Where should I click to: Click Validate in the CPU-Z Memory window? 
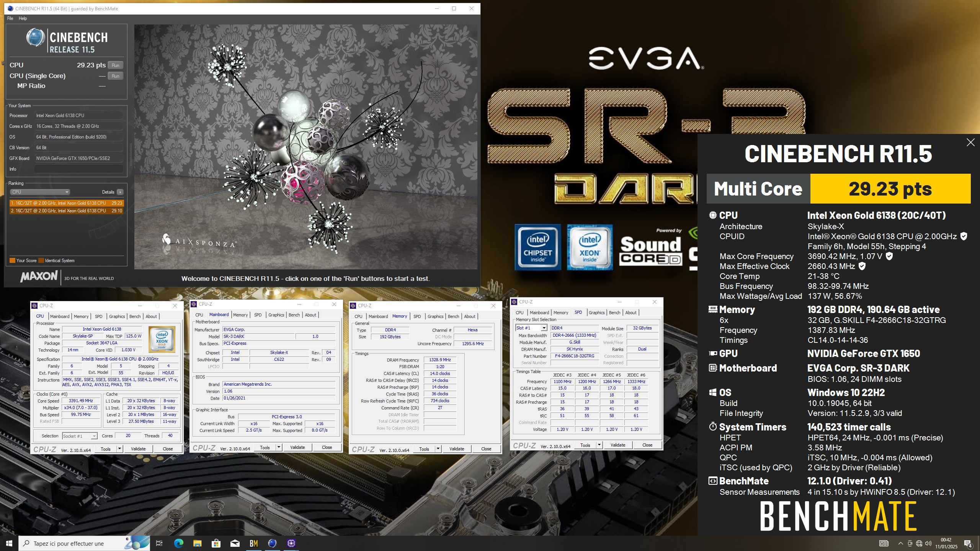[x=457, y=449]
